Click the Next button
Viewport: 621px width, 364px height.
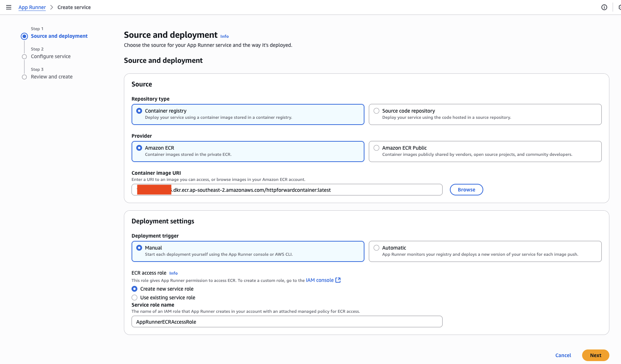596,355
